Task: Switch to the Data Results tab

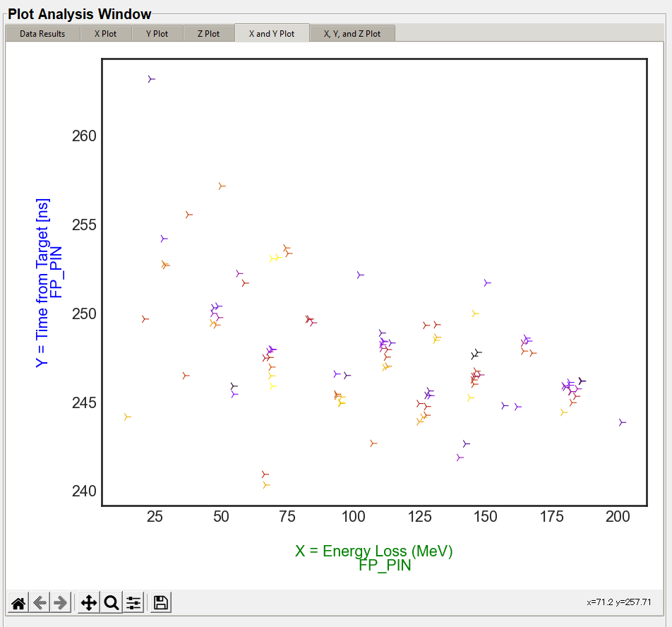Action: pyautogui.click(x=42, y=33)
